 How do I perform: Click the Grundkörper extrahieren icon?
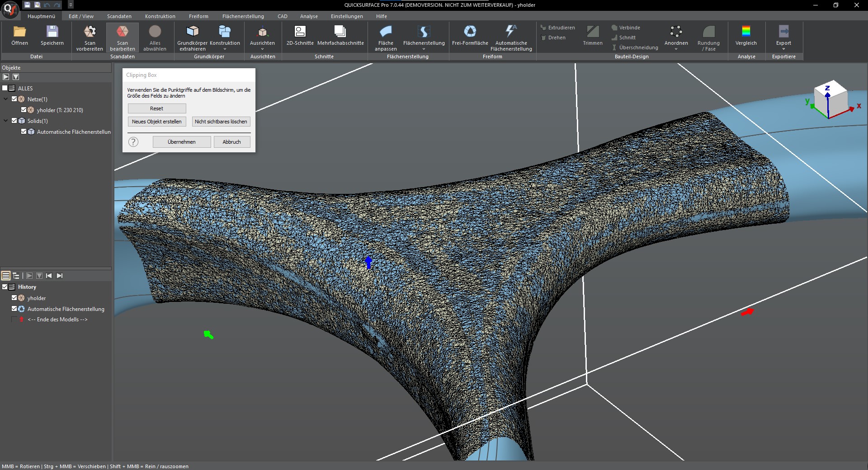193,32
